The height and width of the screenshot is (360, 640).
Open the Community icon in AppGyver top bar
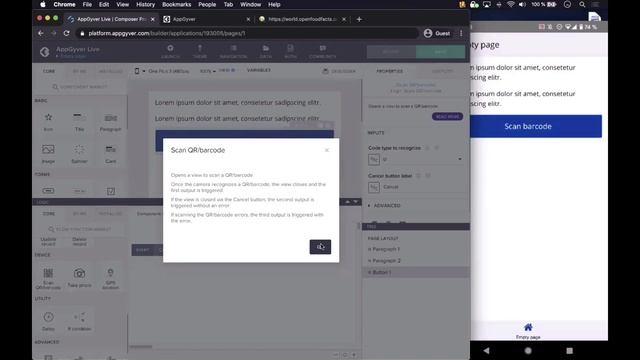click(x=322, y=52)
